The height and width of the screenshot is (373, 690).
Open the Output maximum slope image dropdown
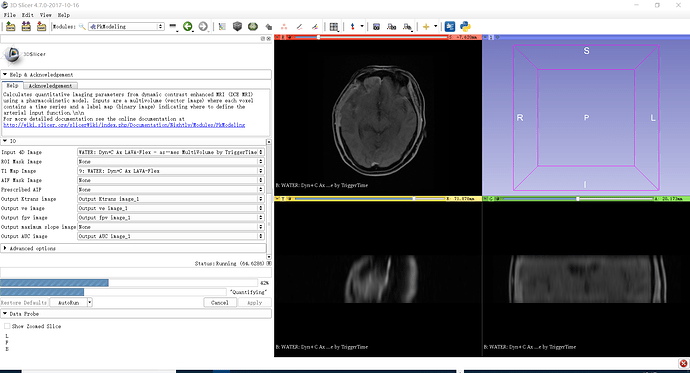pos(170,227)
